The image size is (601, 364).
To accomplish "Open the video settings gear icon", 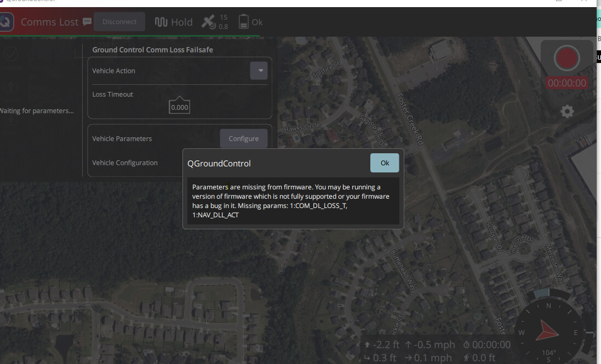I will (x=567, y=112).
